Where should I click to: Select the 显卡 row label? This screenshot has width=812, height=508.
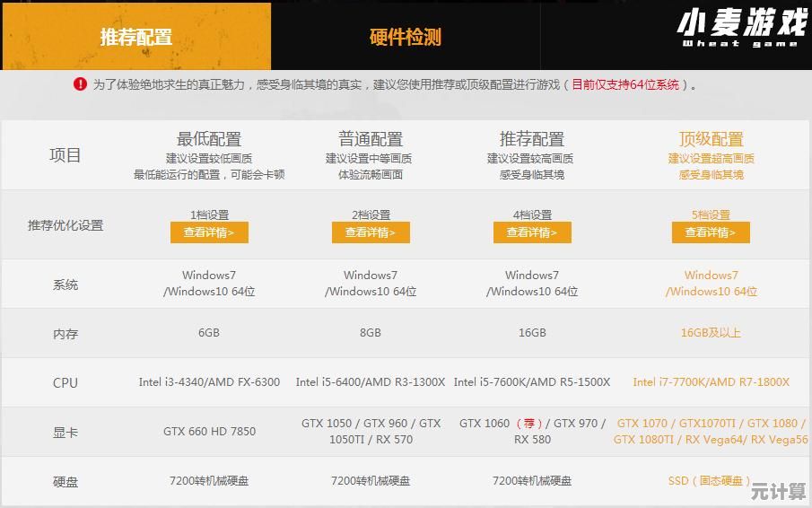65,432
